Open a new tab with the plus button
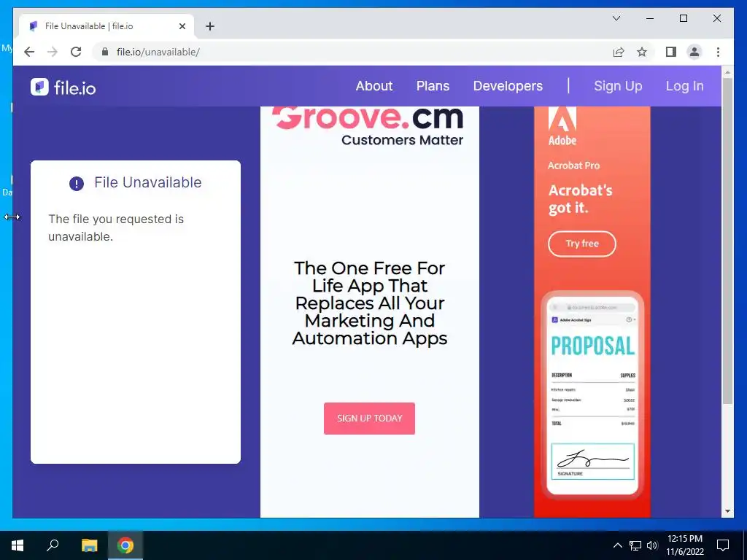This screenshot has height=560, width=747. point(210,26)
